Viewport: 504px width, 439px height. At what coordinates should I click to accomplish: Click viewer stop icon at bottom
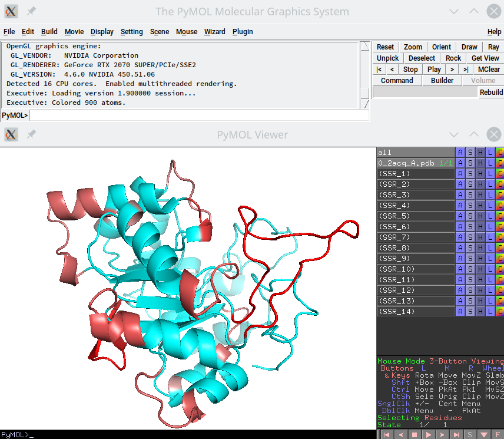pyautogui.click(x=415, y=435)
